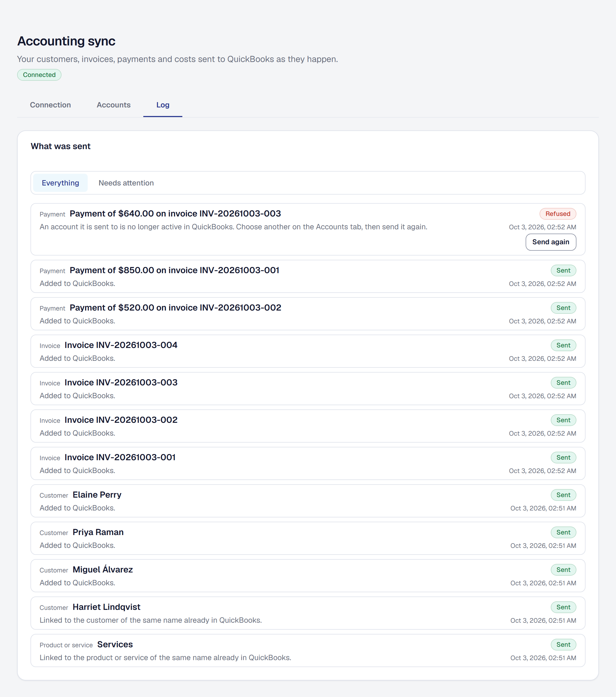The height and width of the screenshot is (697, 616).
Task: Click the Sent badge for Priya Raman
Action: 563,532
